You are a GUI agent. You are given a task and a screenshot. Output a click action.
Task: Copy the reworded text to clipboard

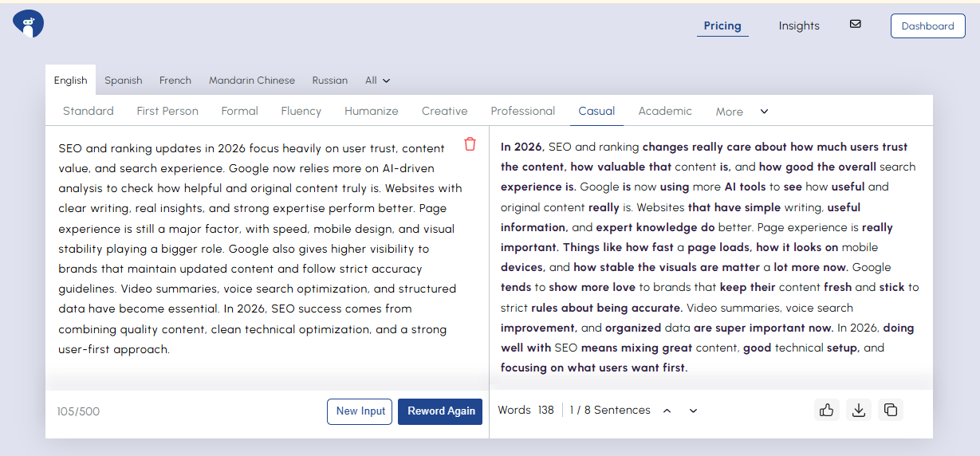point(891,410)
